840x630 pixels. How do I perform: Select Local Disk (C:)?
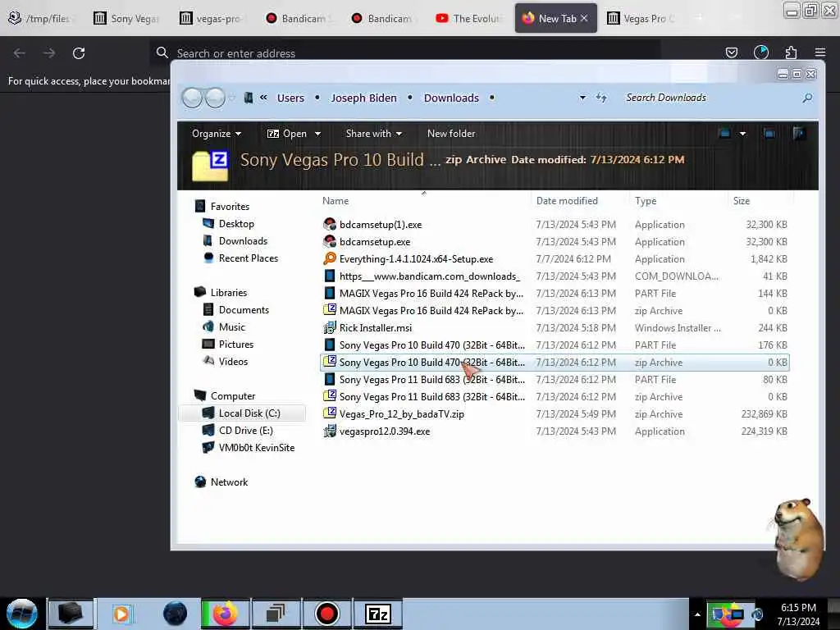pos(241,413)
